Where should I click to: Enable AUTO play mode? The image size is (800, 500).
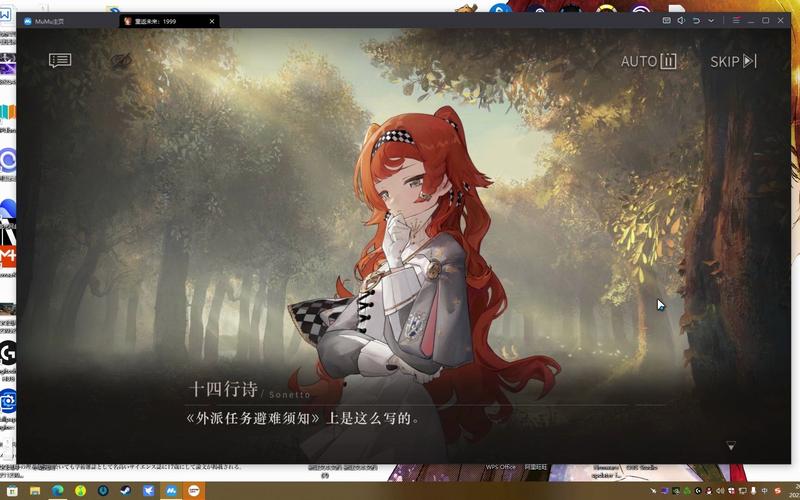pyautogui.click(x=648, y=61)
